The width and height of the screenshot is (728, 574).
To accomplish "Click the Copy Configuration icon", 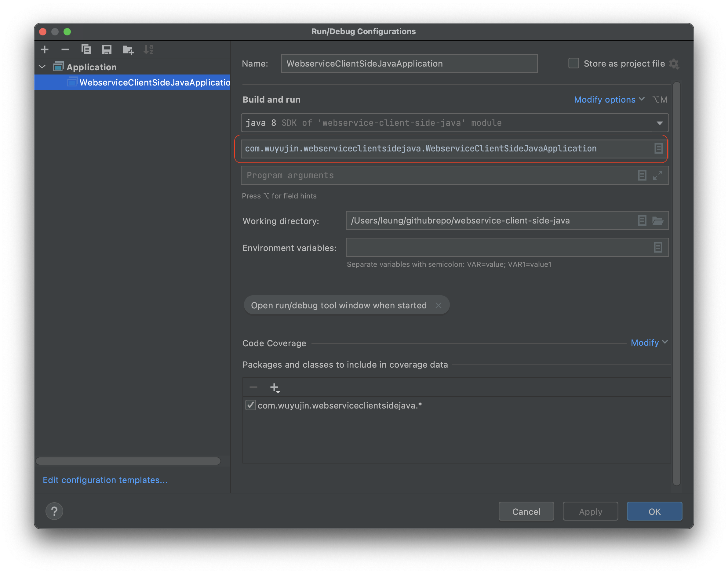I will [x=86, y=50].
